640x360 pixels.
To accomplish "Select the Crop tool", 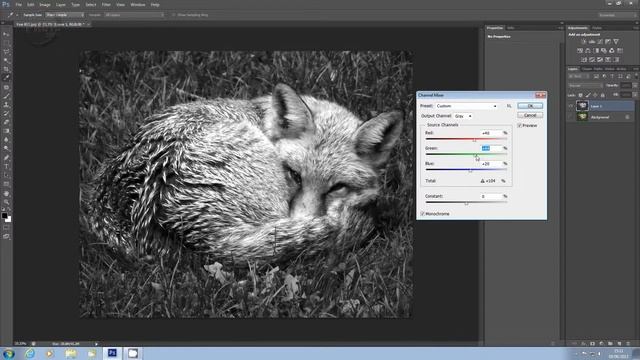I will [x=6, y=69].
